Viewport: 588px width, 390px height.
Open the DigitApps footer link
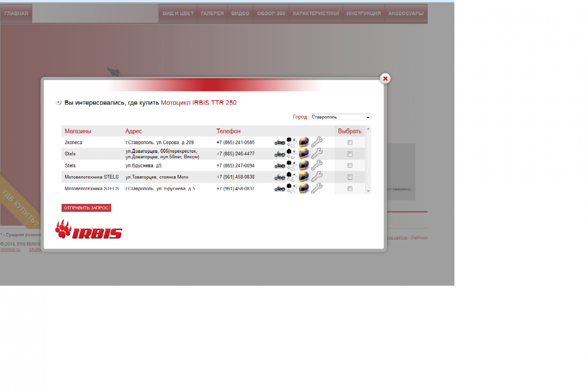point(419,238)
